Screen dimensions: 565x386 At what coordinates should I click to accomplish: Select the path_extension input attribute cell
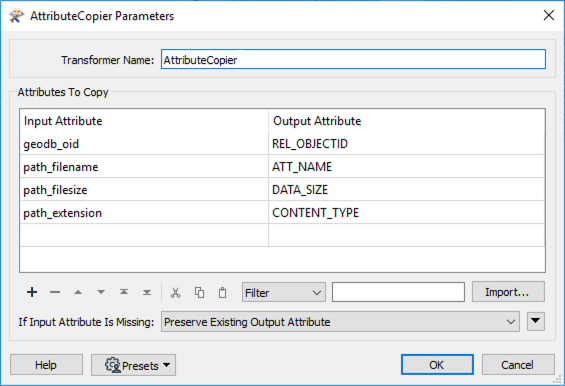click(144, 213)
